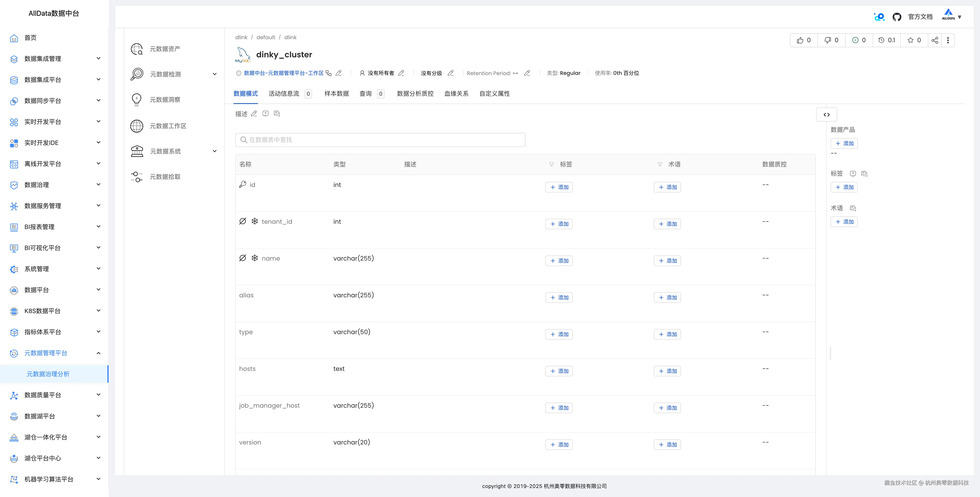Open the three-dot more options menu
Screen dimensions: 980x497
tap(948, 40)
